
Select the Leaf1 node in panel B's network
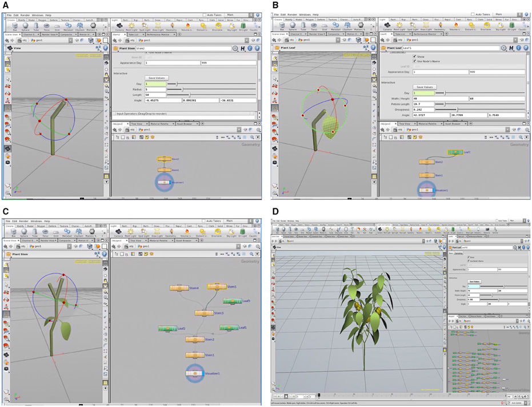tap(455, 152)
